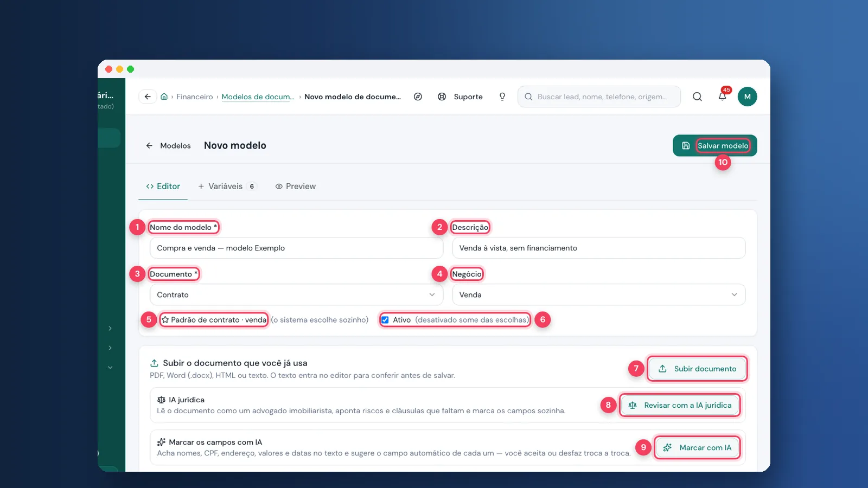Open the Documento dropdown showing Contrato

296,294
